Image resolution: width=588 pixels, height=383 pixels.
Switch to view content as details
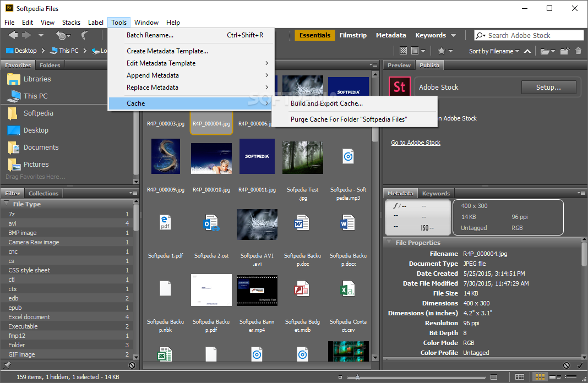point(555,377)
